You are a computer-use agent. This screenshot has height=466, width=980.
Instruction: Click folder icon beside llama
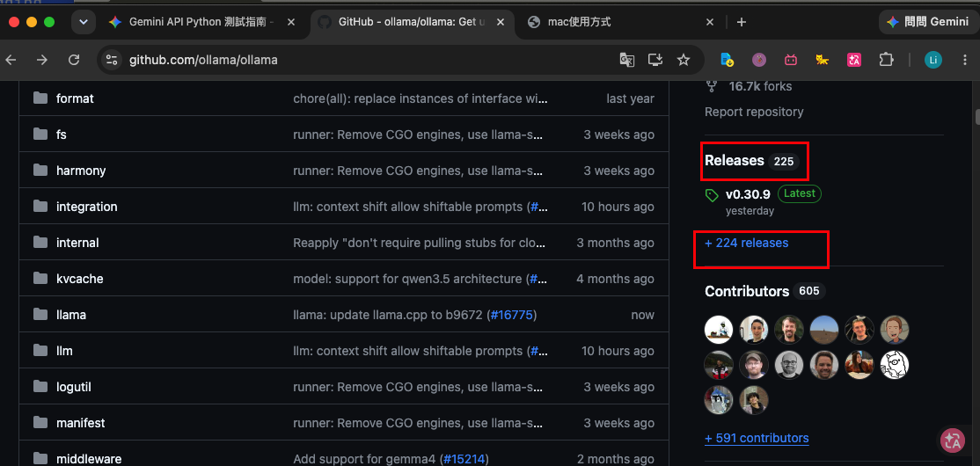click(x=40, y=314)
